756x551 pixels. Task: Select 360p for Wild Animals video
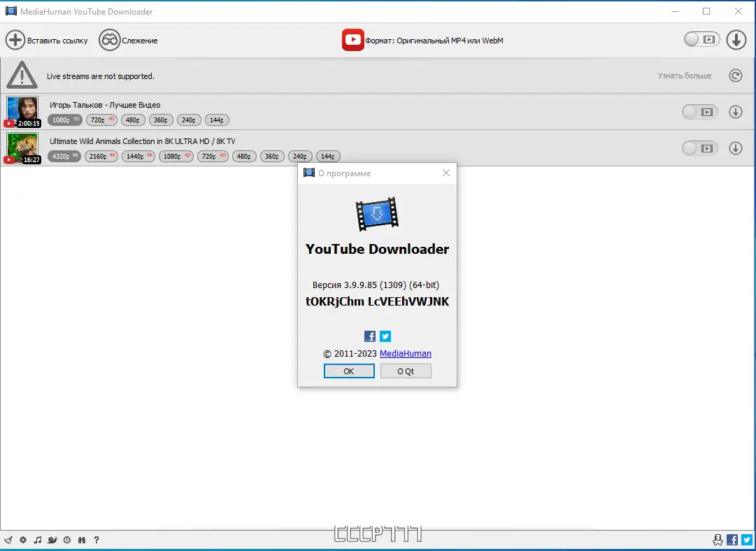272,156
